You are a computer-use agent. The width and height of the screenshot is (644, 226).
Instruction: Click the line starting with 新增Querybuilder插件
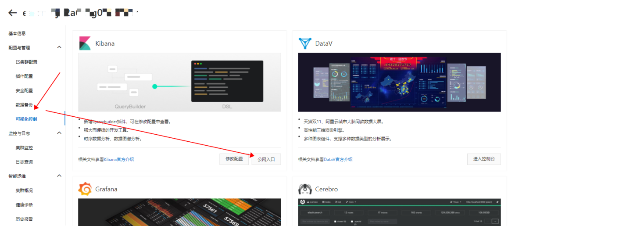(x=127, y=122)
